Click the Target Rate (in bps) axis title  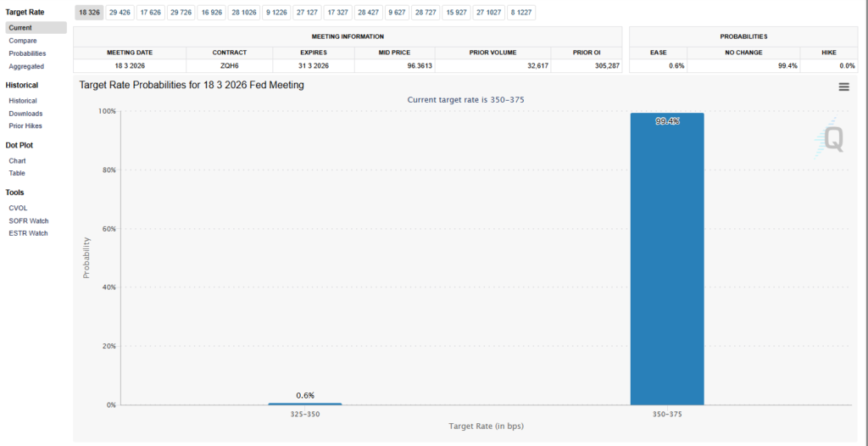[486, 426]
